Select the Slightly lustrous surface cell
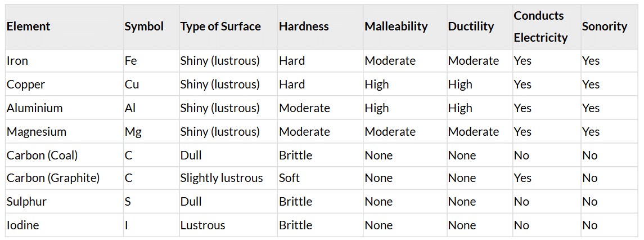This screenshot has height=240, width=644. point(222,178)
